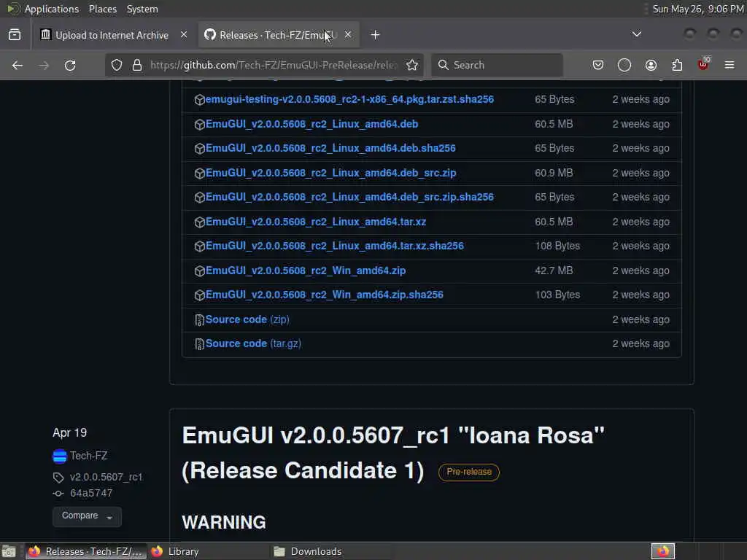Viewport: 747px width, 560px height.
Task: Download EmuGUI Linux_amd64.deb package
Action: click(312, 124)
